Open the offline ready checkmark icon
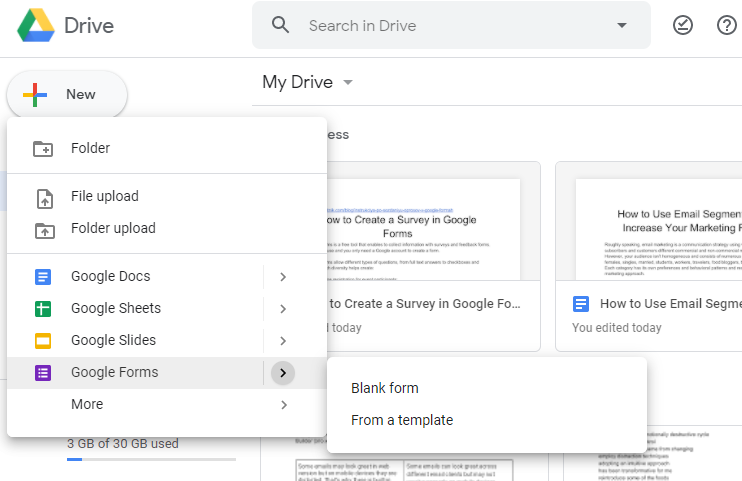Image resolution: width=742 pixels, height=481 pixels. point(684,26)
